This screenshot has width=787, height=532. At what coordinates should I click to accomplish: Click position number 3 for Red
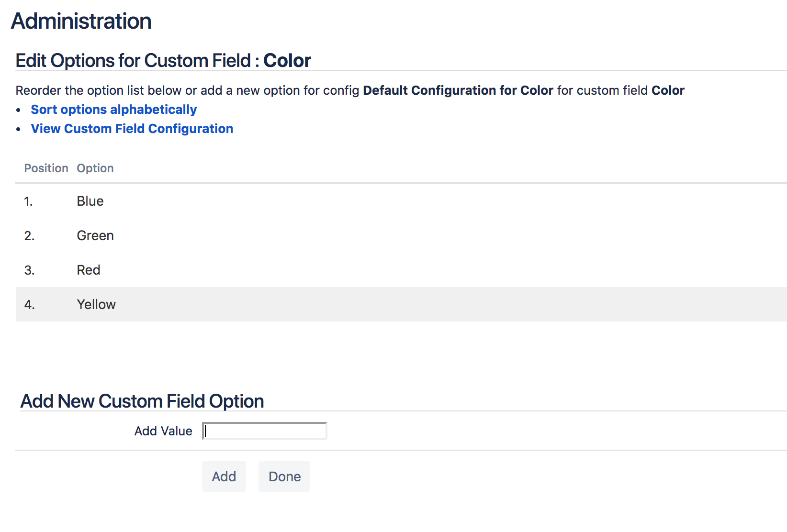point(29,270)
